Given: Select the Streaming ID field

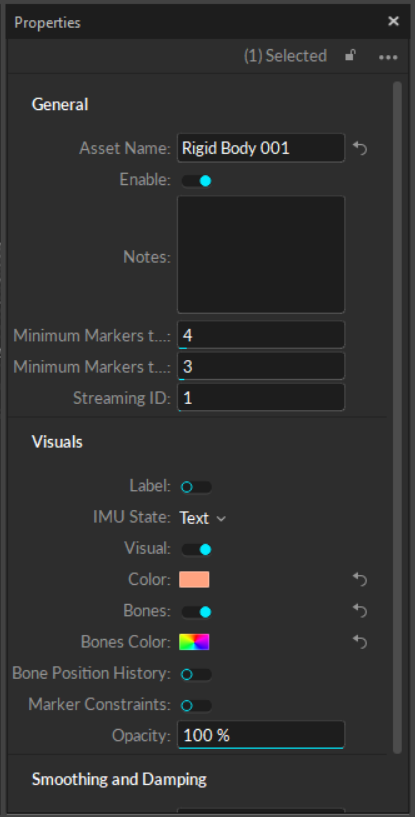Looking at the screenshot, I should point(261,398).
